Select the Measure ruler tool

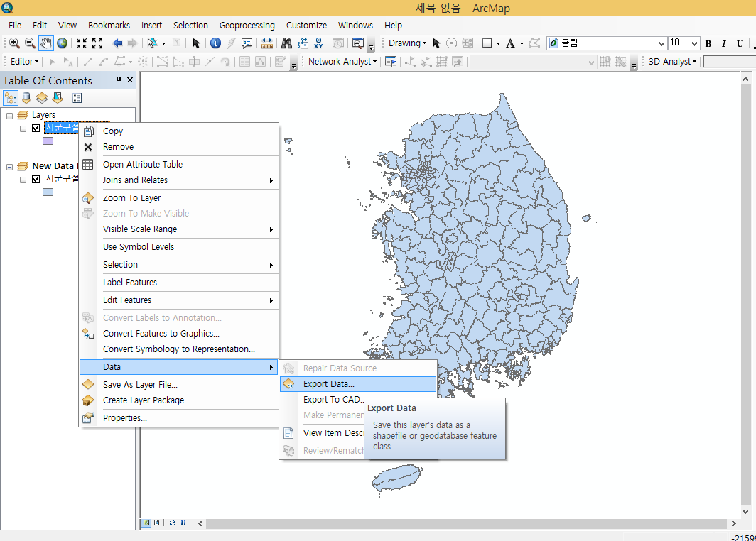pos(266,43)
